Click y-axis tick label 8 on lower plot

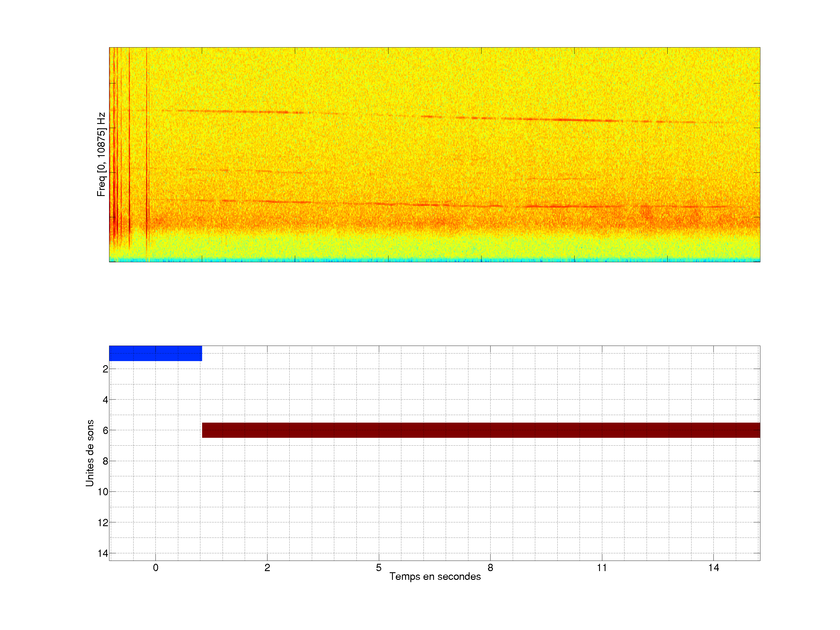coord(105,461)
